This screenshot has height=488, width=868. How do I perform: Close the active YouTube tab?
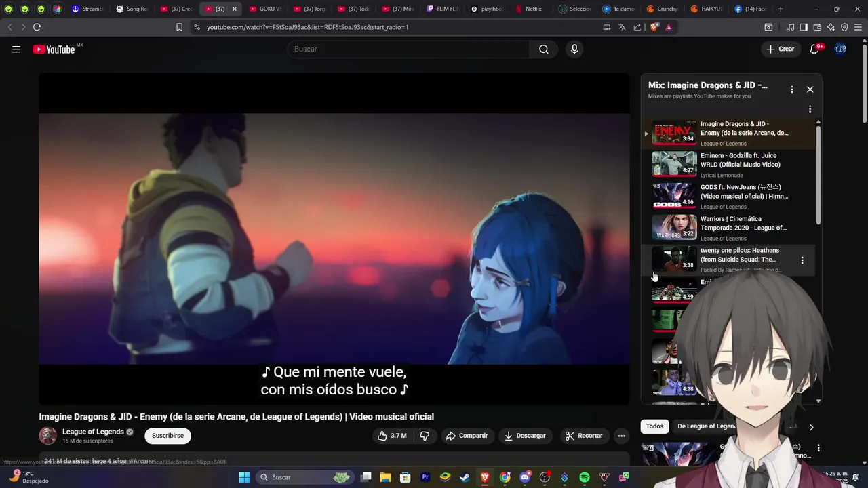click(235, 9)
